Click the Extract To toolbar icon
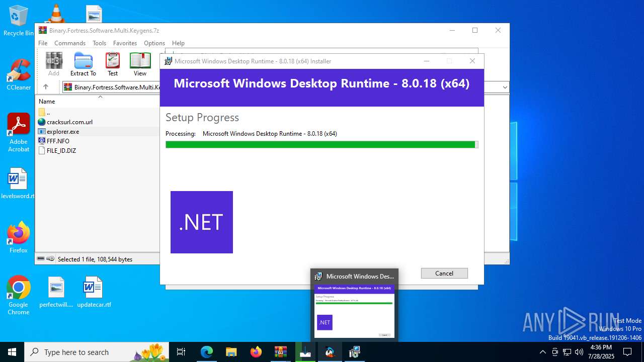644x362 pixels. 83,64
